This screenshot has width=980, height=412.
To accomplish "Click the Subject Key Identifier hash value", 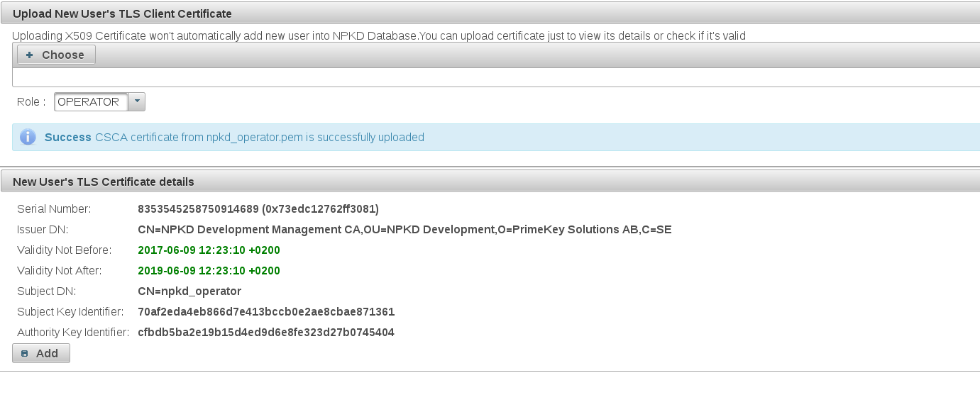I will tap(266, 312).
